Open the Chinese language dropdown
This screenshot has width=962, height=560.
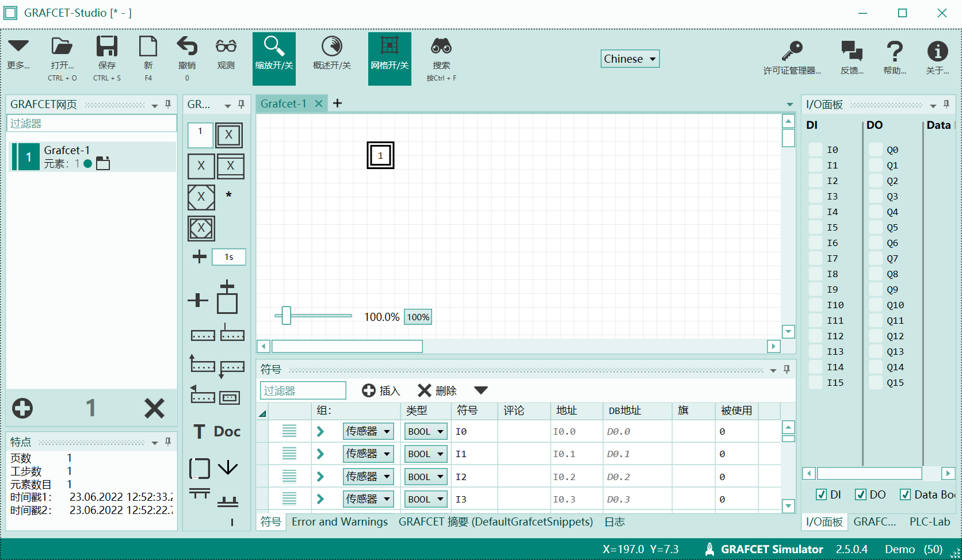(630, 59)
